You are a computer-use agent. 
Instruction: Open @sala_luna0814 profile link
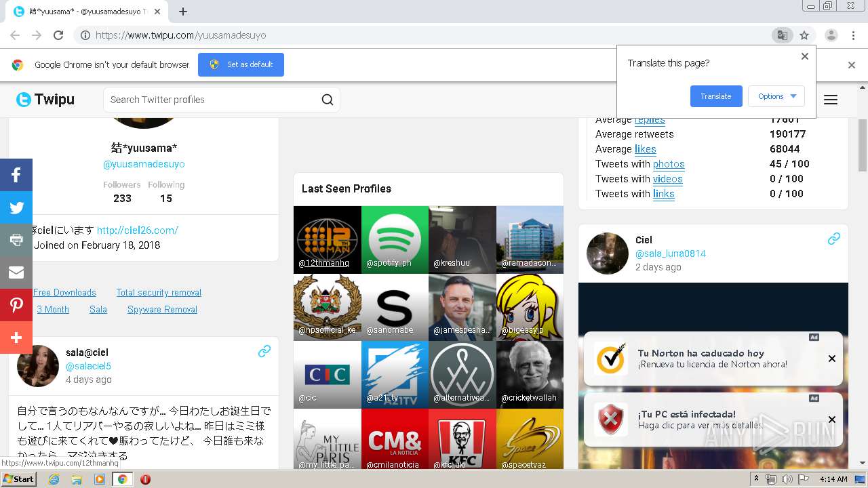(671, 253)
